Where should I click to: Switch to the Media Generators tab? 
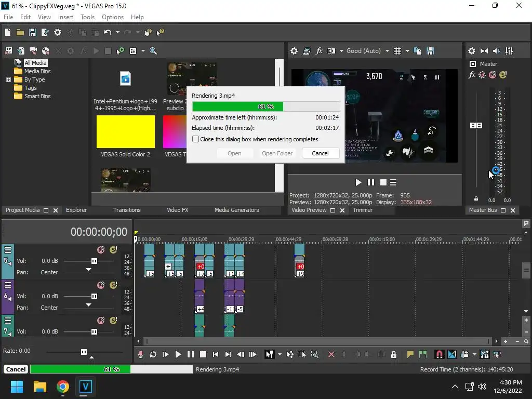236,210
